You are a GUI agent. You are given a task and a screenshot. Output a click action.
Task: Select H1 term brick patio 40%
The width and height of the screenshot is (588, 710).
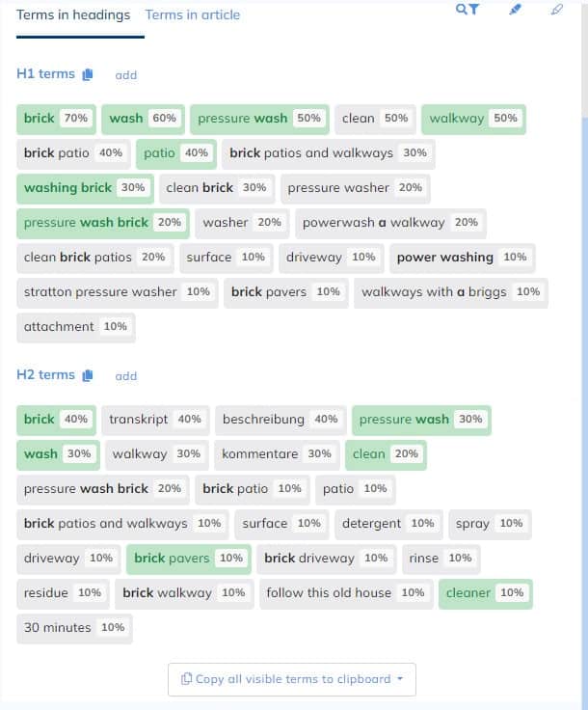coord(73,154)
